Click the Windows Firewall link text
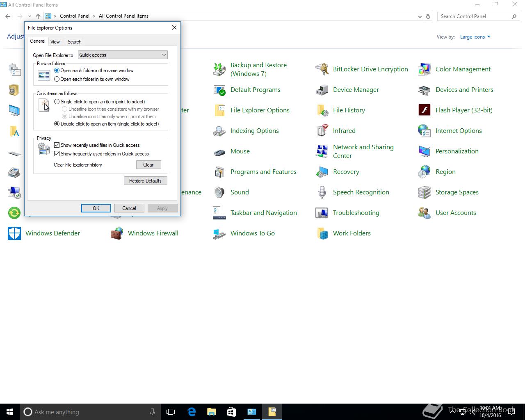This screenshot has width=525, height=420. click(153, 233)
